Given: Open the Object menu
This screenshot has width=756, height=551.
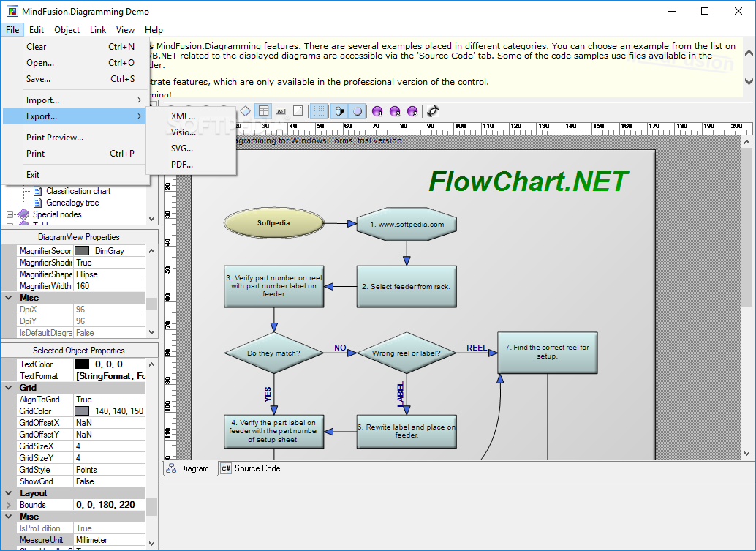Looking at the screenshot, I should (67, 30).
